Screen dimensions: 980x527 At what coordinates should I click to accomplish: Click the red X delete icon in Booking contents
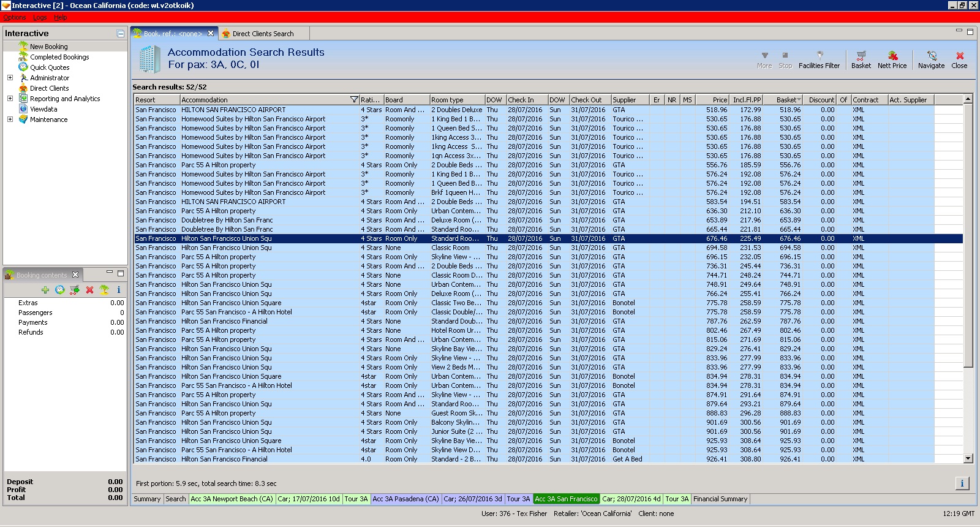(x=89, y=290)
